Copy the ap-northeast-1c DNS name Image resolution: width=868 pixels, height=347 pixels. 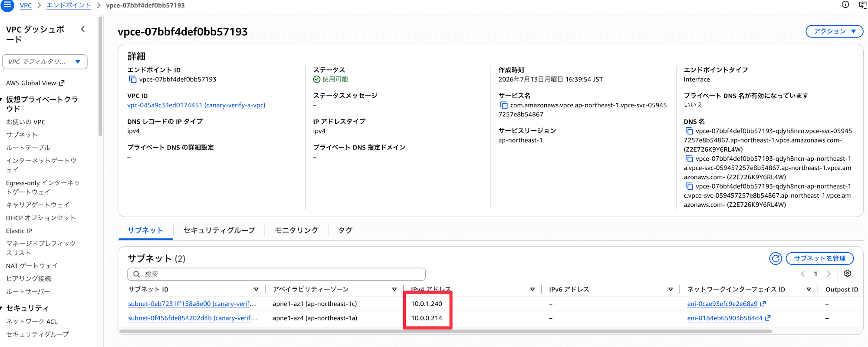(x=689, y=186)
